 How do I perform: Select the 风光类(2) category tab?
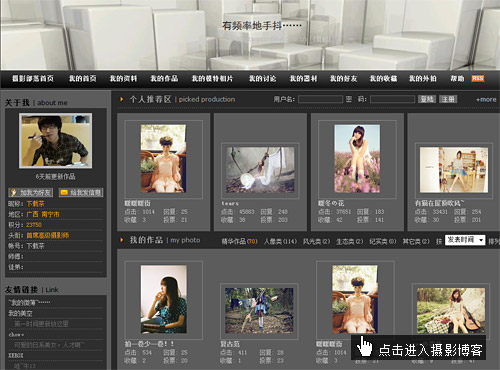316,241
